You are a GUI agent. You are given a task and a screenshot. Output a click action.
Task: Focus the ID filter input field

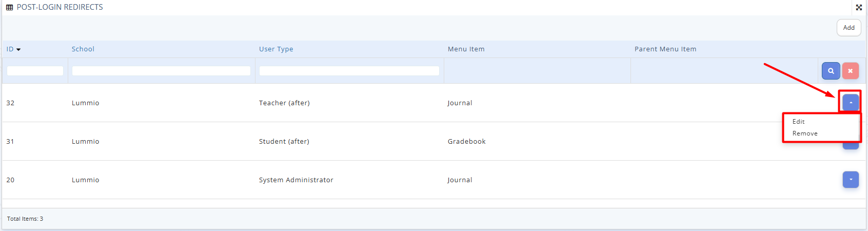coord(35,71)
